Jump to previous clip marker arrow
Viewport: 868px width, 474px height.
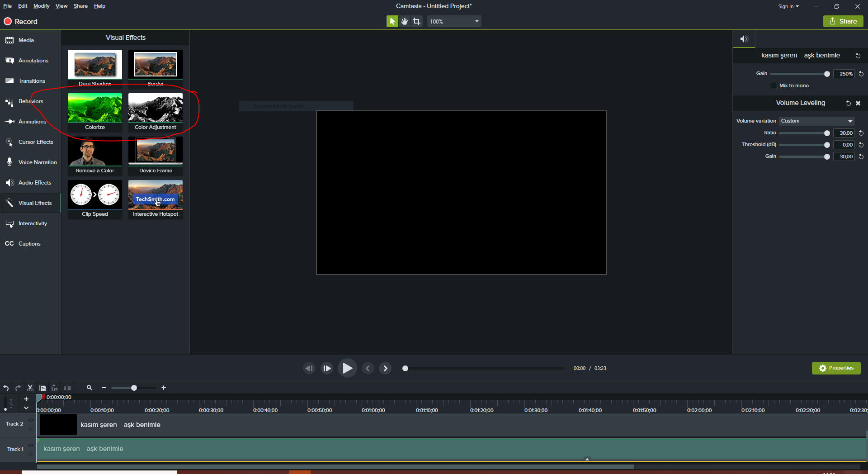[368, 368]
